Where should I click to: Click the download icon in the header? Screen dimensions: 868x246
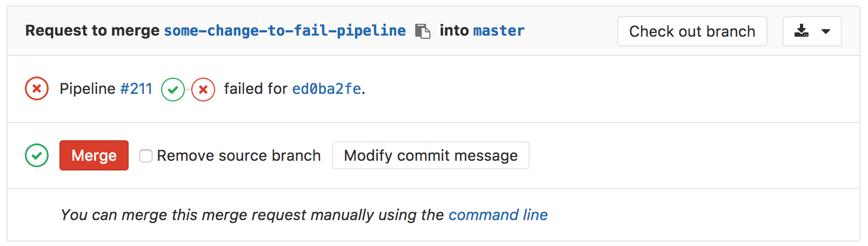click(802, 31)
